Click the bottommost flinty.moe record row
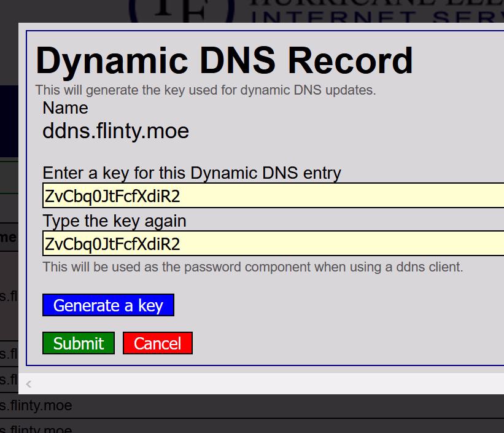 [x=37, y=428]
